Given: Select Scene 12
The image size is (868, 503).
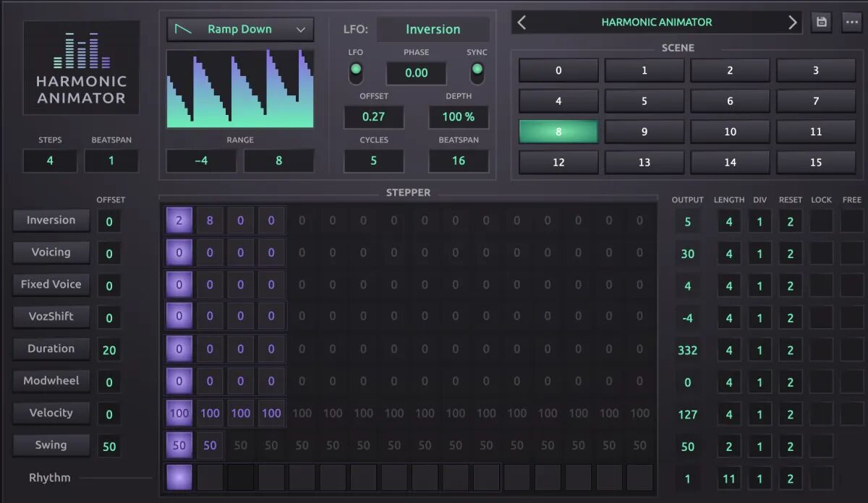Looking at the screenshot, I should click(x=558, y=162).
